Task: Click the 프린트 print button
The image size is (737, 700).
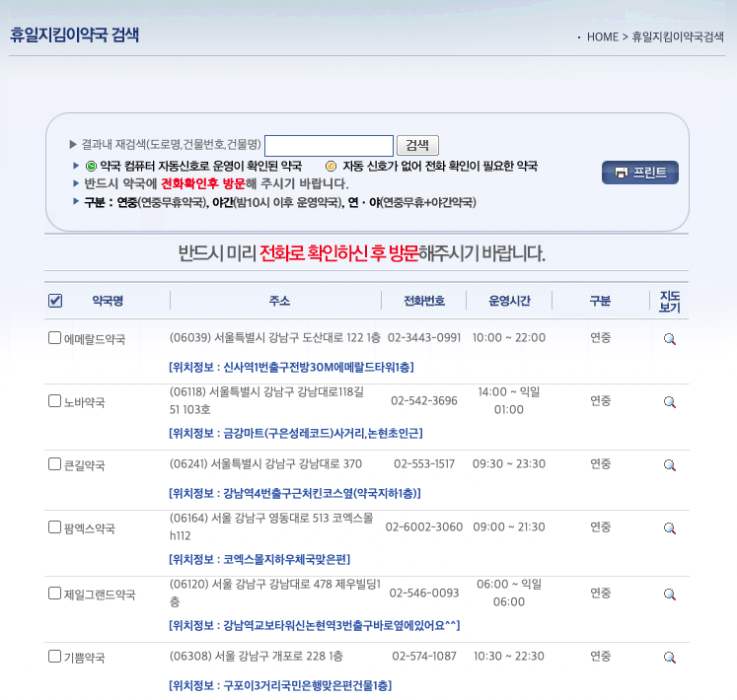Action: (640, 173)
